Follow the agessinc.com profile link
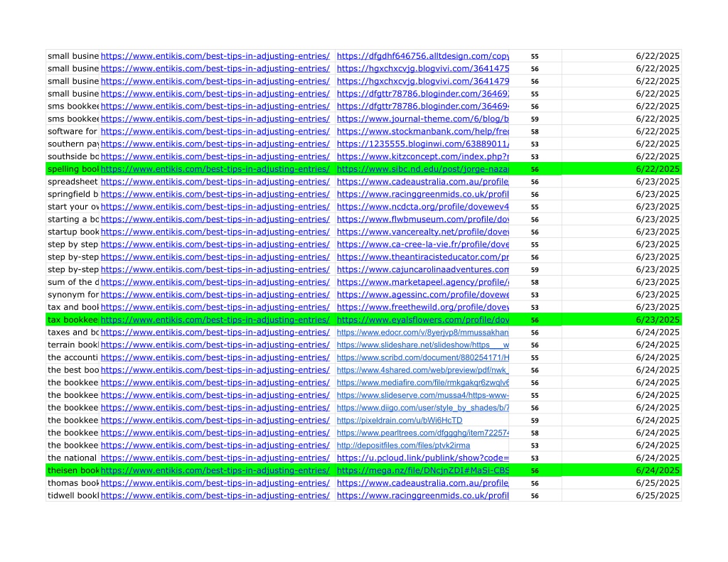The width and height of the screenshot is (728, 562). tap(422, 294)
